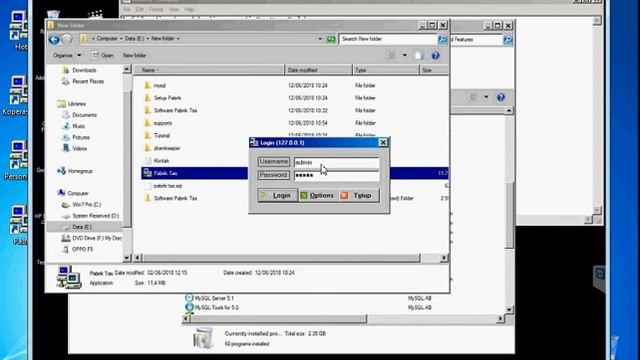Sort files by the Type column
Viewport: 640px width, 360px height.
pyautogui.click(x=385, y=70)
